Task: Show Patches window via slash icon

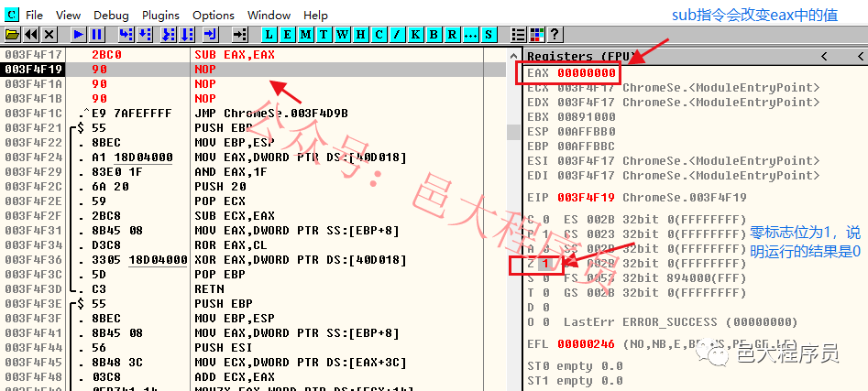Action: coord(397,35)
